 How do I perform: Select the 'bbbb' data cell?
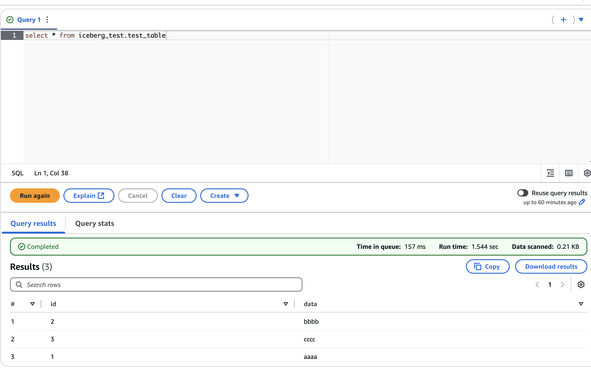coord(311,321)
